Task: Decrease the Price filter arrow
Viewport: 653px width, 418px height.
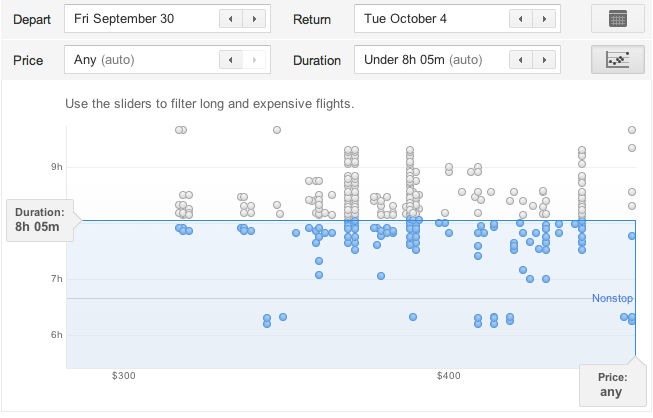Action: (231, 60)
